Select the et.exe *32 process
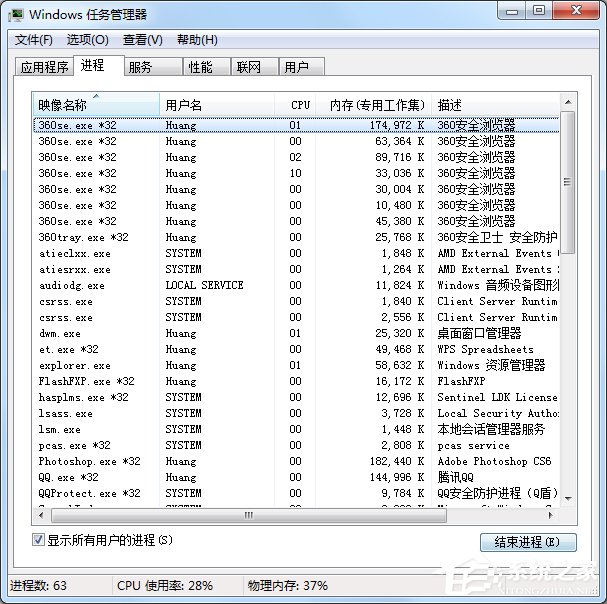 [x=296, y=349]
